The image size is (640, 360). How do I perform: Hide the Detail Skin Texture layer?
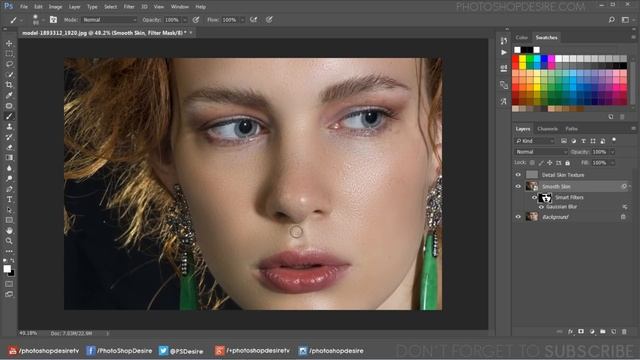click(518, 175)
